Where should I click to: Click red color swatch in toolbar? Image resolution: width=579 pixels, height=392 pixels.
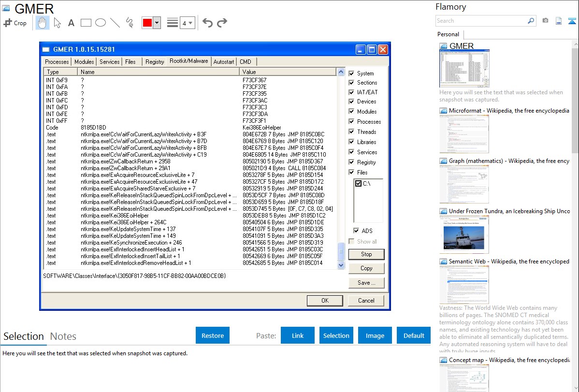pos(147,23)
